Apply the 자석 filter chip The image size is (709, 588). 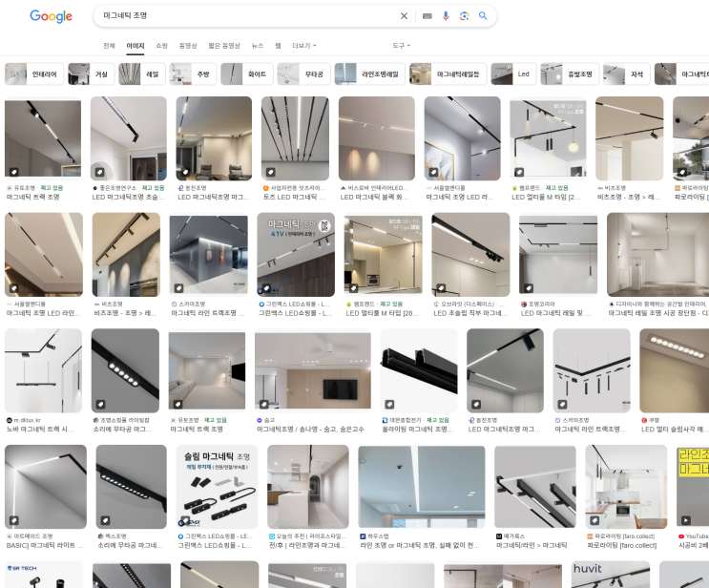pos(627,74)
